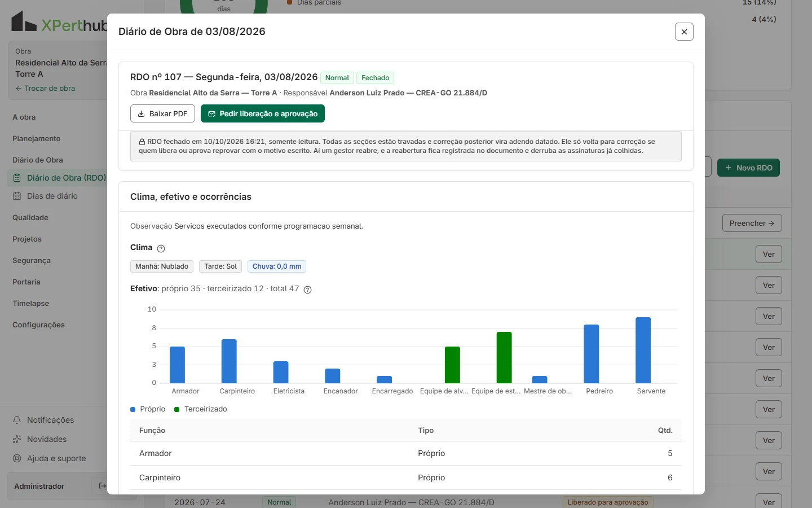
Task: Open Dias de diário in sidebar
Action: pos(52,196)
